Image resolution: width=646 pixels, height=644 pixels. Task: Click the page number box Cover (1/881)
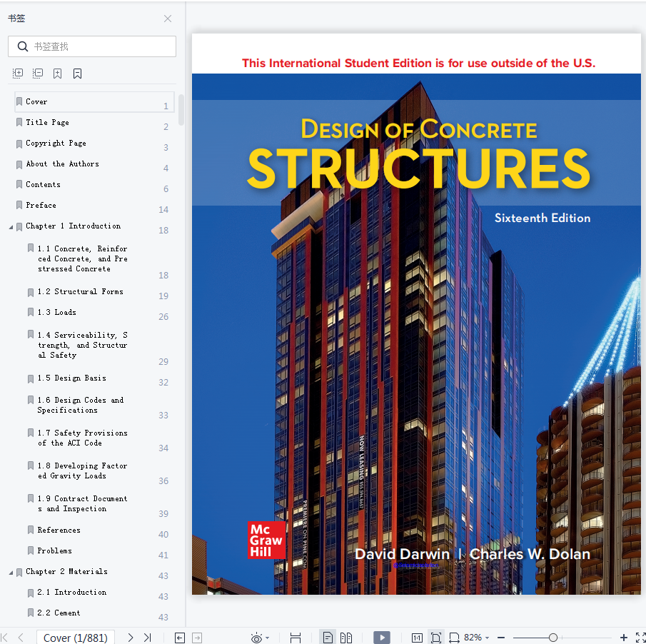pos(76,638)
